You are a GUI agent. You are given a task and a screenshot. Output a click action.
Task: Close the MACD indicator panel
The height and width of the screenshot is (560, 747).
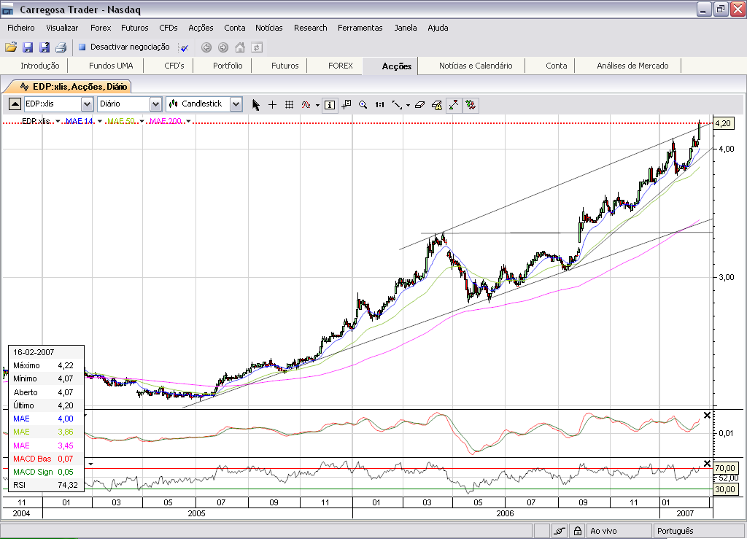(x=706, y=416)
